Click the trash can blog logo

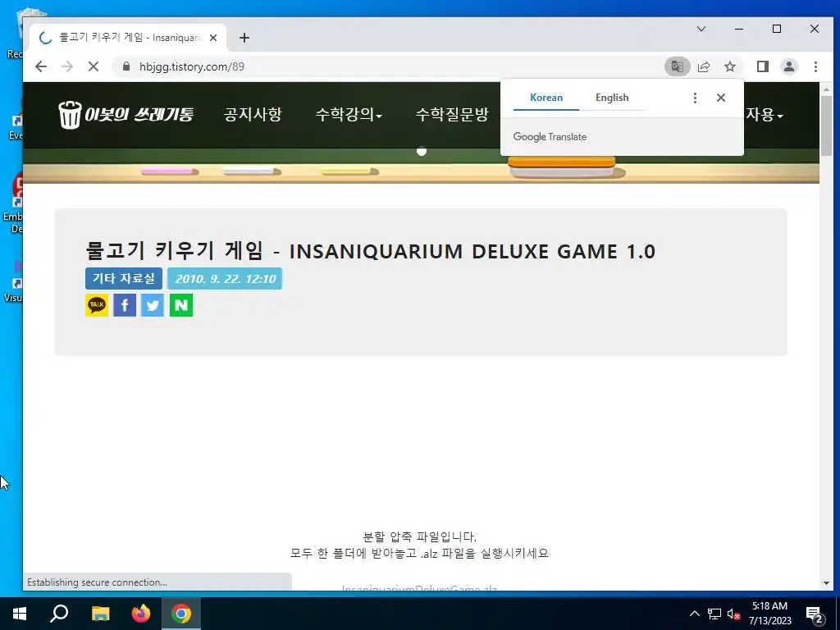point(70,115)
